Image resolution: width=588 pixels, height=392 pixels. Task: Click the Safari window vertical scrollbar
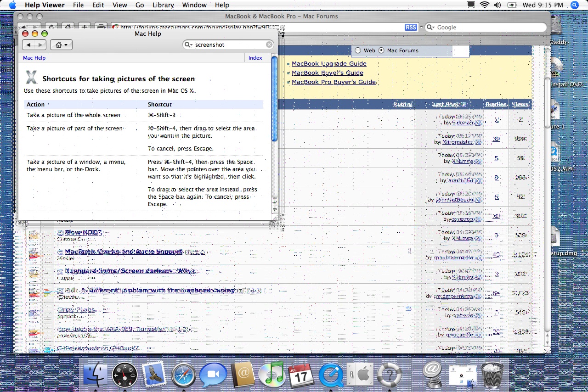tap(547, 103)
